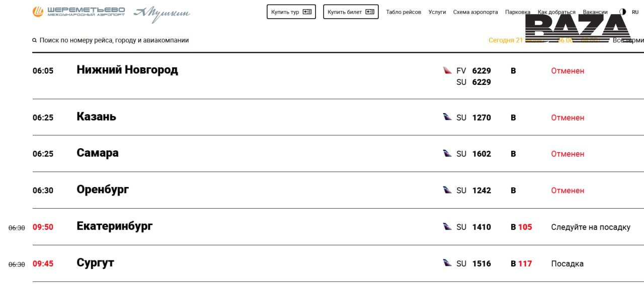Click the Aeroflot icon next to SU 1270
The image size is (644, 284).
(447, 117)
